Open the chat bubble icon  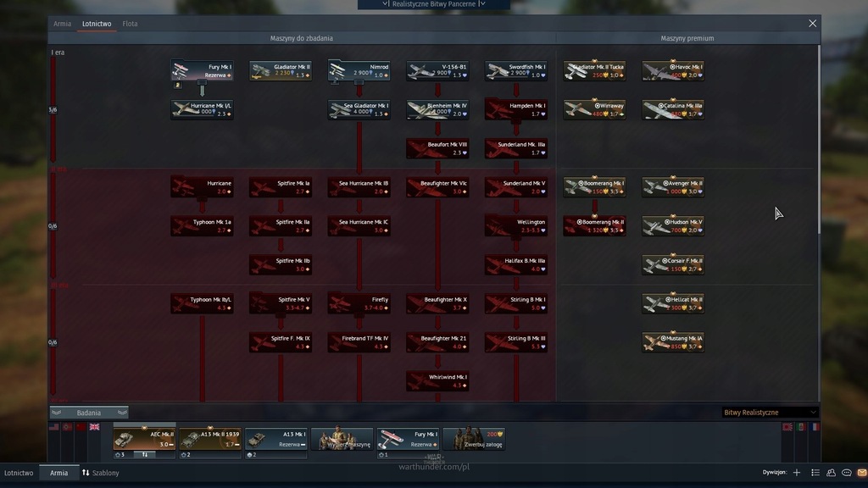pyautogui.click(x=847, y=473)
